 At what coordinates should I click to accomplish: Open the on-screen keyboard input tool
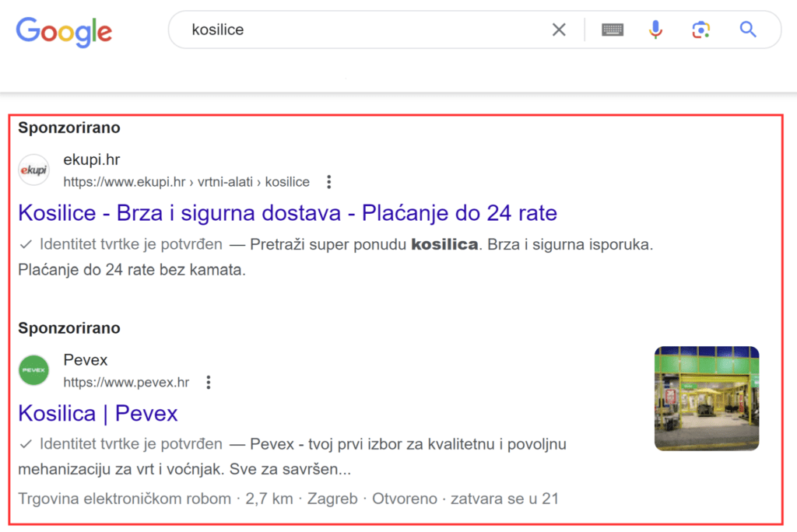coord(613,30)
